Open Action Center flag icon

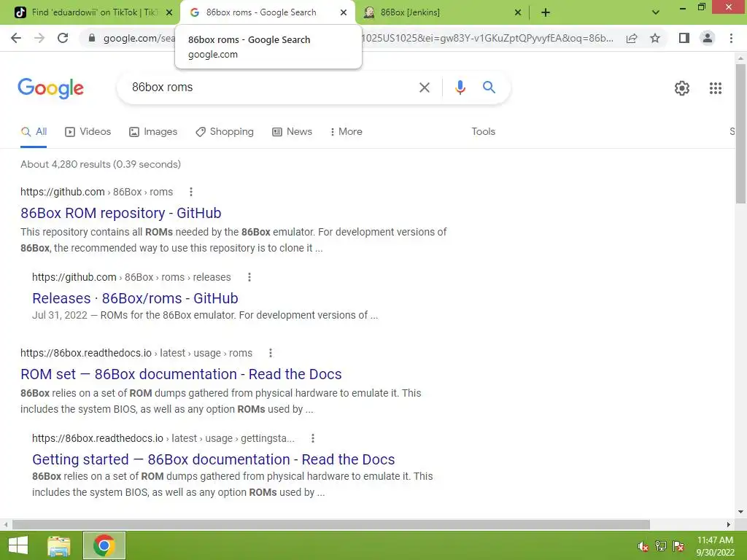[678, 546]
